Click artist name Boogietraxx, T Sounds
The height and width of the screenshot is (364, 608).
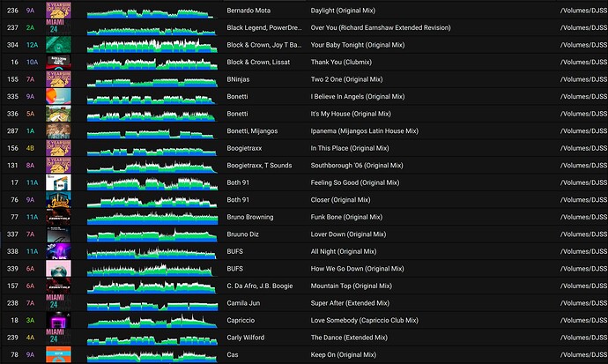pos(258,166)
